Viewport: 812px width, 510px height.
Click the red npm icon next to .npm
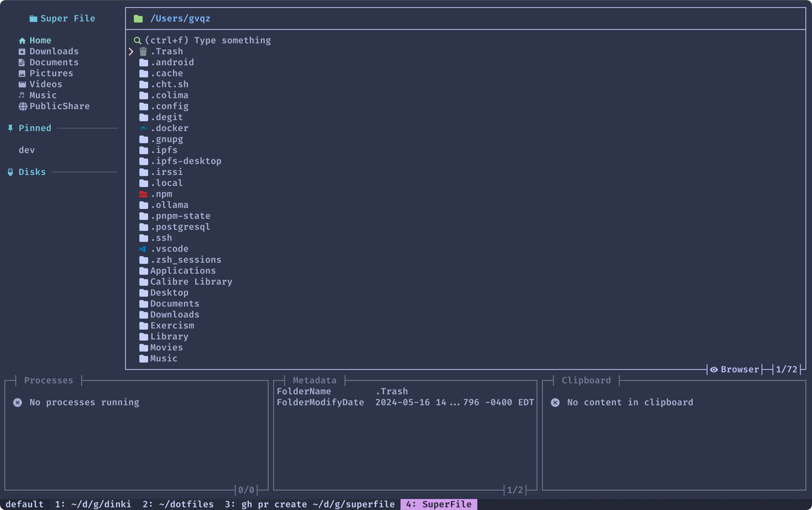pyautogui.click(x=143, y=194)
